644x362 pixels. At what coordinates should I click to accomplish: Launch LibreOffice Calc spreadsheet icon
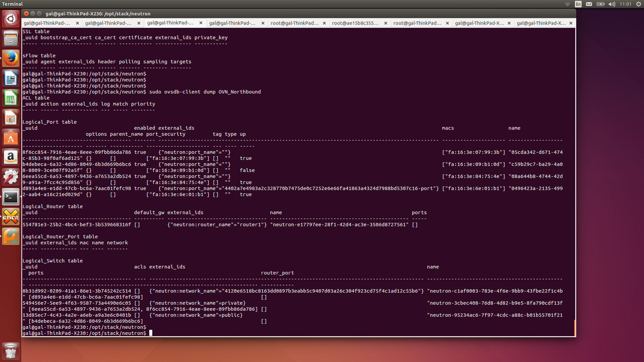pos(11,98)
